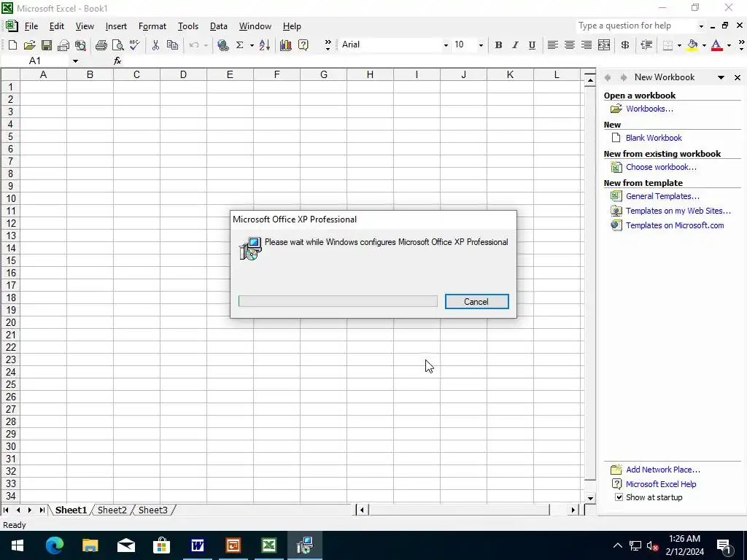Uncheck Show at startup checkbox
This screenshot has height=560, width=747.
pyautogui.click(x=619, y=497)
